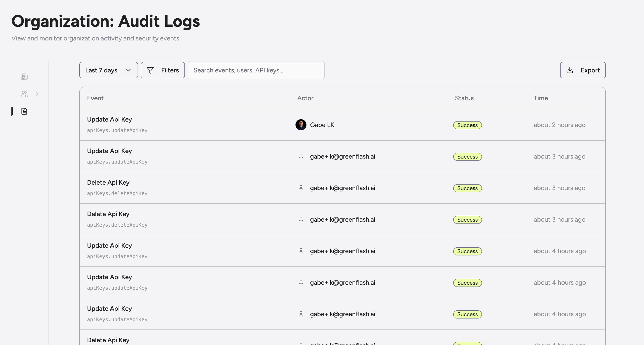Image resolution: width=644 pixels, height=345 pixels.
Task: Click Gabe LK's avatar photo
Action: (x=301, y=125)
